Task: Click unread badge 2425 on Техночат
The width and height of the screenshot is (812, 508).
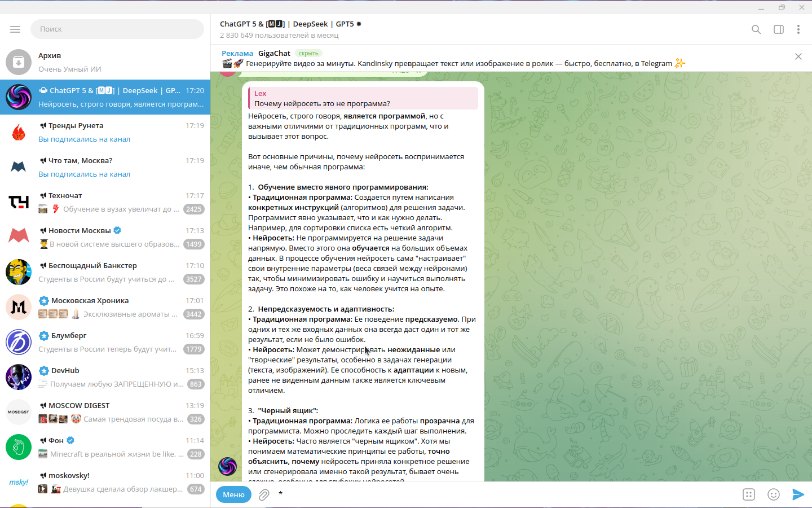Action: click(194, 209)
